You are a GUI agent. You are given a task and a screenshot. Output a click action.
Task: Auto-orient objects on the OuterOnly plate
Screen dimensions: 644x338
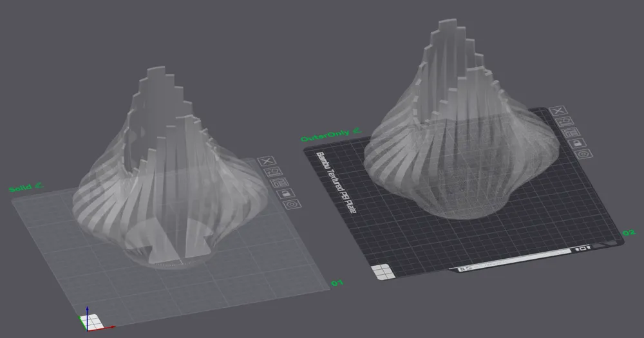(565, 122)
